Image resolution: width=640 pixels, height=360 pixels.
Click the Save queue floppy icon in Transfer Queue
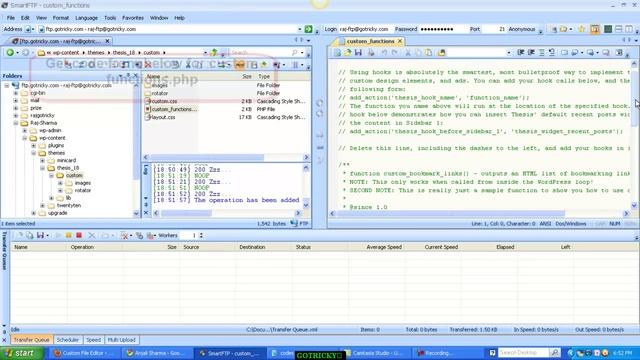click(40, 236)
